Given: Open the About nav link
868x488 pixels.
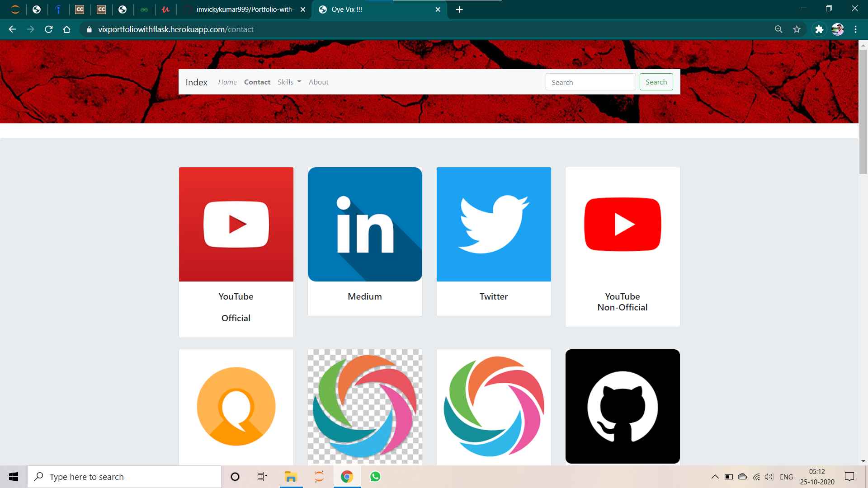Looking at the screenshot, I should 318,82.
